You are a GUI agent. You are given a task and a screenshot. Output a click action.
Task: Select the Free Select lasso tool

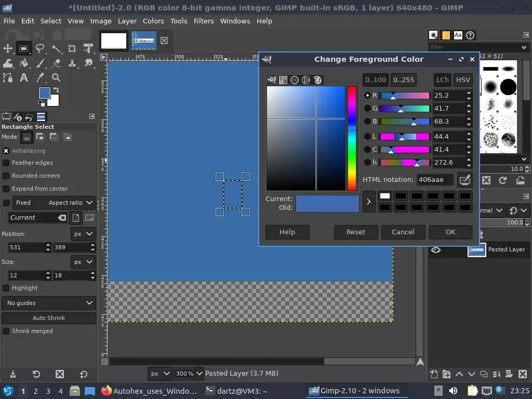tap(40, 49)
